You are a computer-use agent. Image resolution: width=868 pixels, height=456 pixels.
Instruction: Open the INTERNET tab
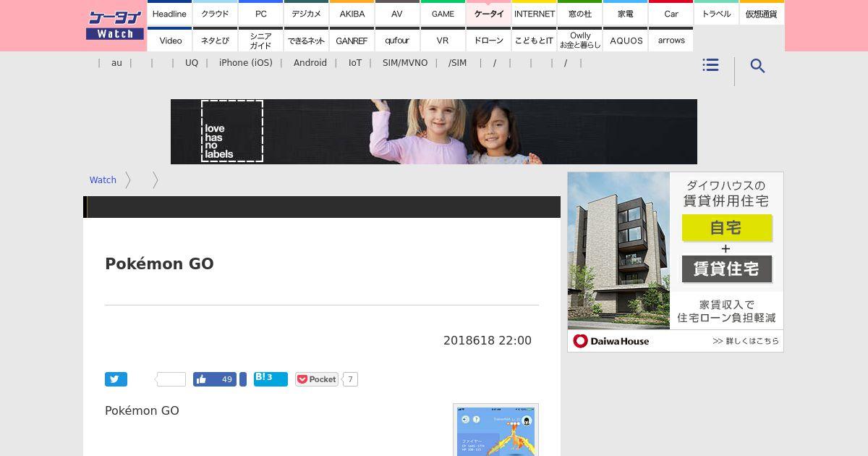click(534, 13)
